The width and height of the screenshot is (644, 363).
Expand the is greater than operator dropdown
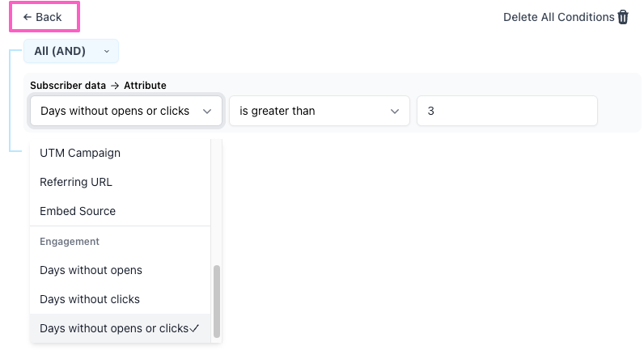coord(320,111)
